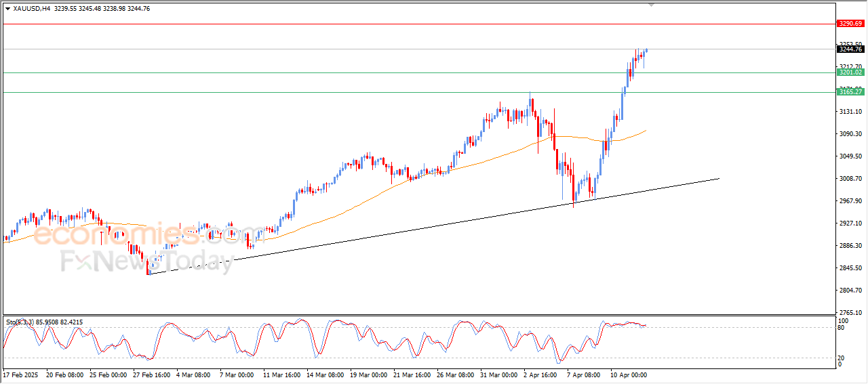The width and height of the screenshot is (868, 384).
Task: Click the 31 Mar 00:00 time label
Action: tap(499, 375)
